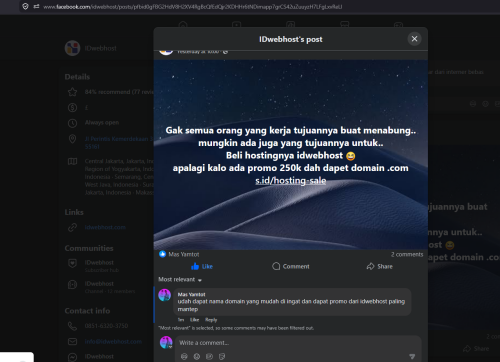Open the Jl Perintis Kemerdekaan address link
This screenshot has width=500, height=362.
click(119, 143)
